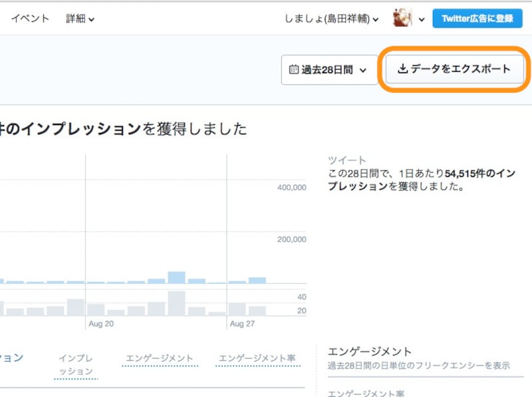Expand the 詳細 dropdown menu
Image resolution: width=532 pixels, height=397 pixels.
pyautogui.click(x=80, y=19)
